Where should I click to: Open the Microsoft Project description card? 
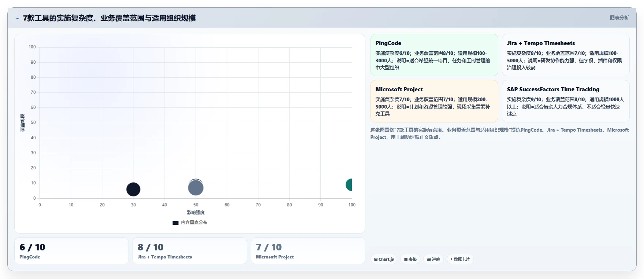pos(434,101)
